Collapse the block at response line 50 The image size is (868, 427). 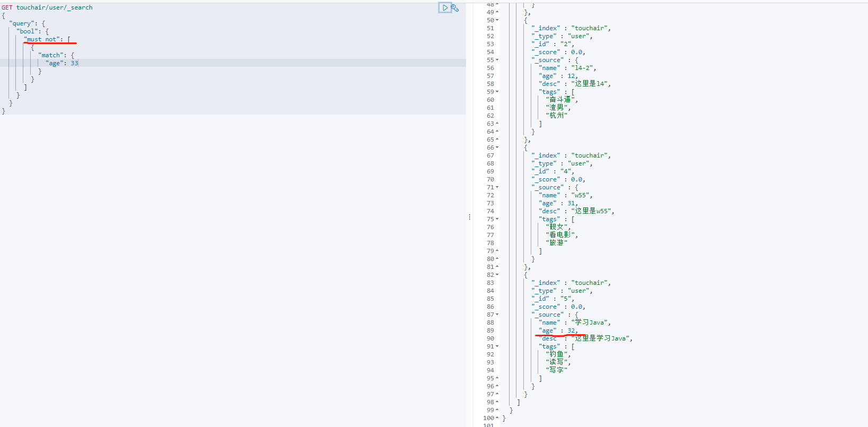[497, 20]
